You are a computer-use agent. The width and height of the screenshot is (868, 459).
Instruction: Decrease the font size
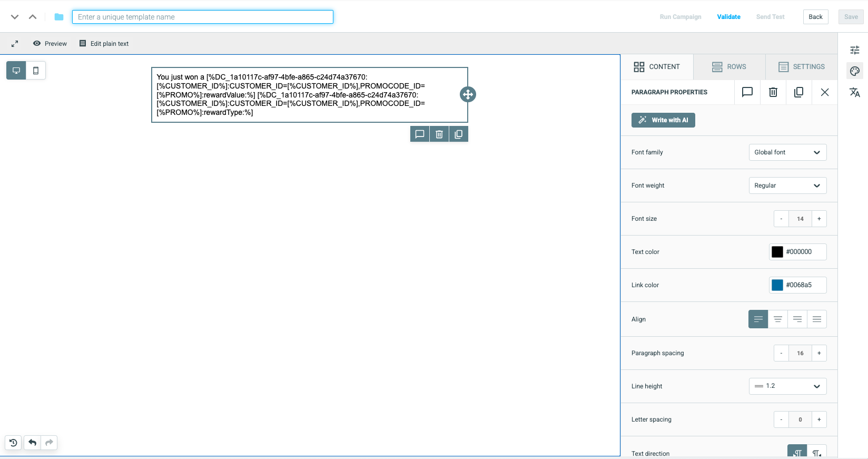coord(781,219)
